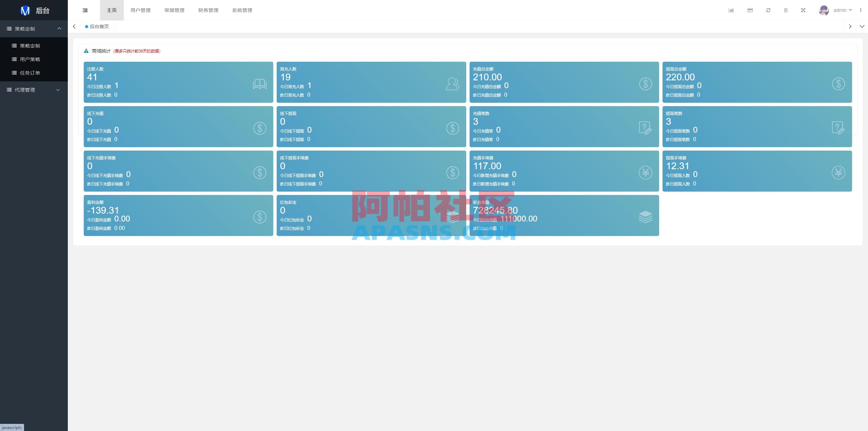This screenshot has height=431, width=868.
Task: Select the 后台首页 breadcrumb tab
Action: pos(99,26)
